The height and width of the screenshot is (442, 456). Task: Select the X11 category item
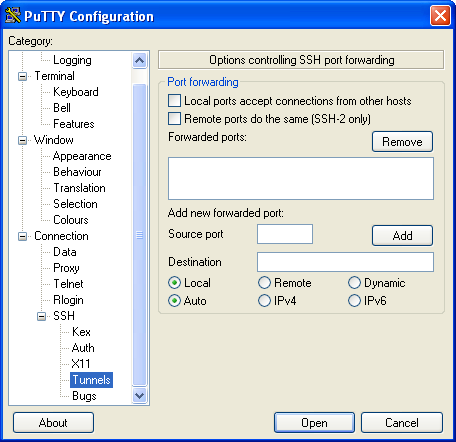pos(81,364)
